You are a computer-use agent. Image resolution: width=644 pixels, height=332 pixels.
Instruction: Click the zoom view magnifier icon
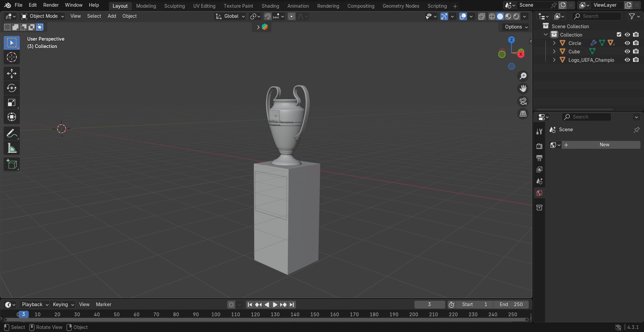pos(523,76)
